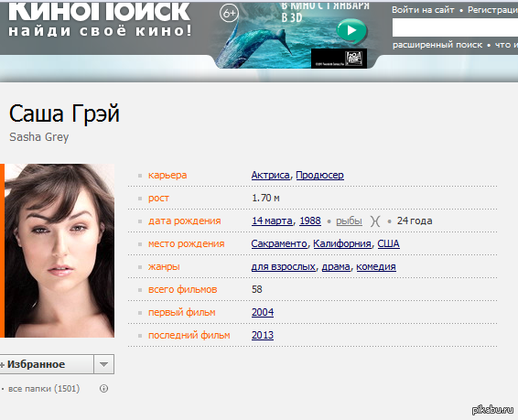Image resolution: width=518 pixels, height=420 pixels.
Task: Open the Войти на сайт login link
Action: [x=423, y=10]
